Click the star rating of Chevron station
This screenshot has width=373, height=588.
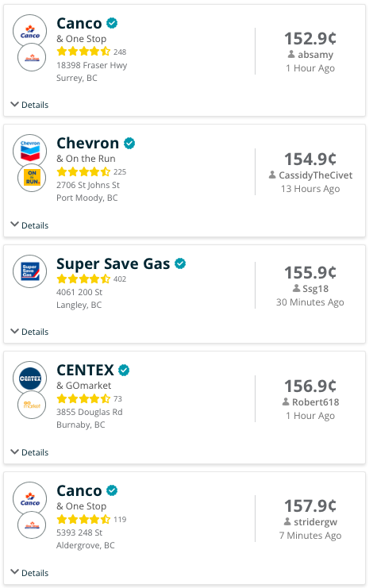(x=83, y=171)
